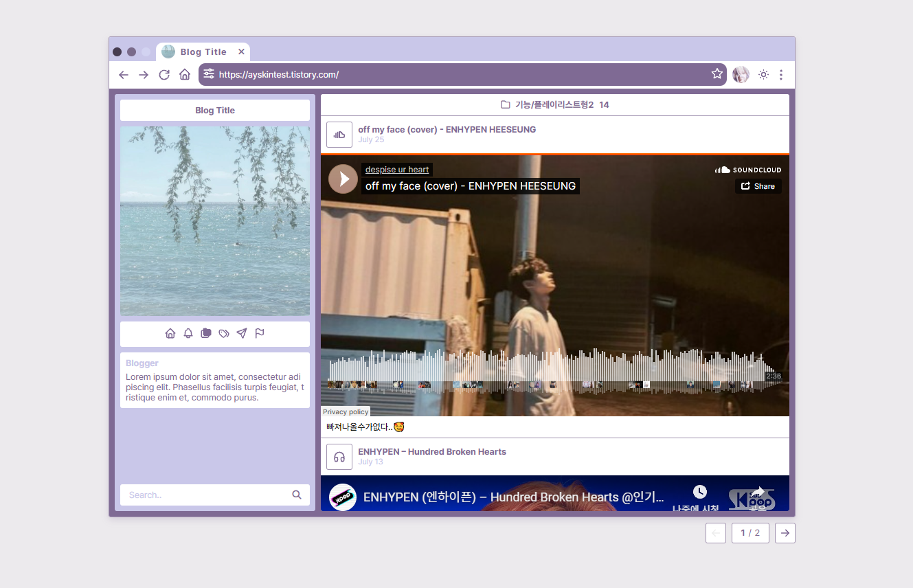Click the forward arrow in the browser toolbar

(x=144, y=75)
